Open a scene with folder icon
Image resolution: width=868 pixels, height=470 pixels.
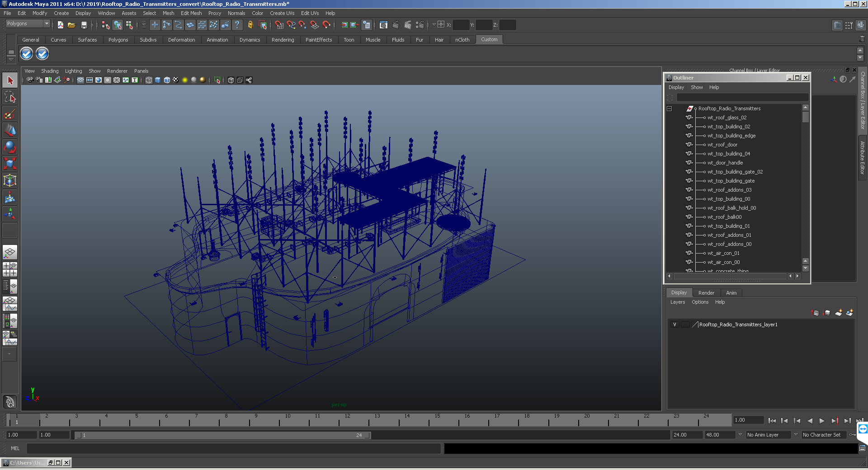pos(71,25)
